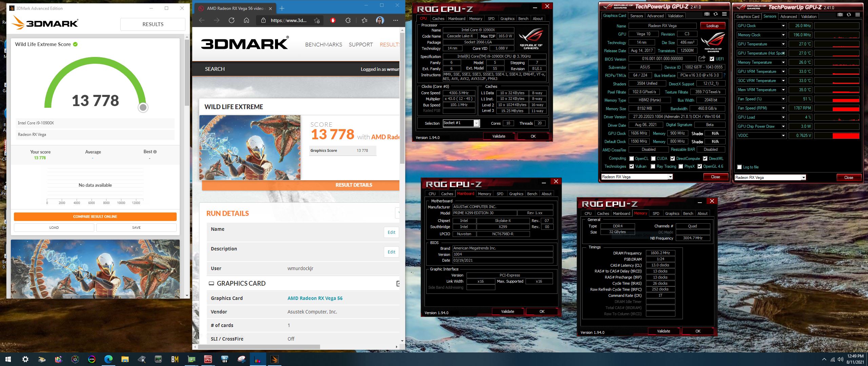Open Settings gear in taskbar
The image size is (868, 366).
25,359
